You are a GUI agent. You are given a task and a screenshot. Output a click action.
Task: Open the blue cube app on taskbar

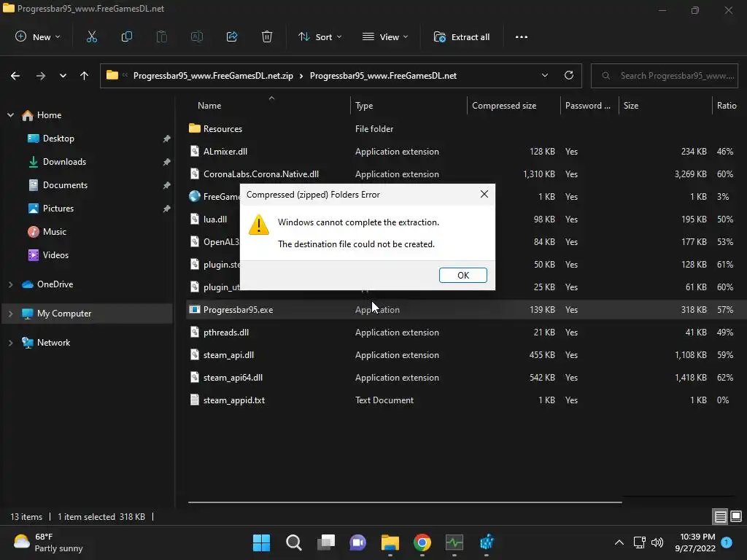[x=487, y=542]
